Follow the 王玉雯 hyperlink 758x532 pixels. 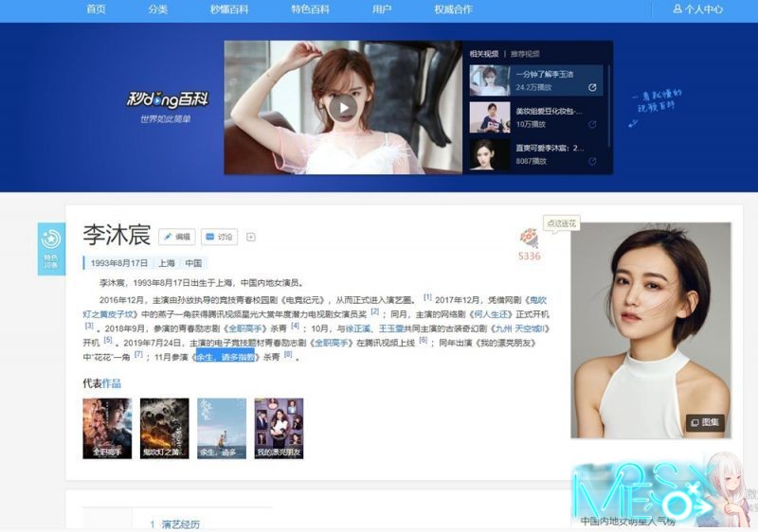385,328
